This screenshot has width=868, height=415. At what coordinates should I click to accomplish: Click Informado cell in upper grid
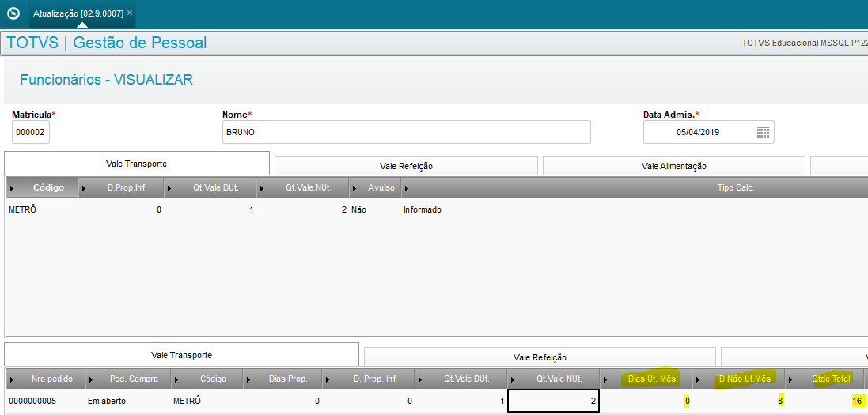[x=423, y=210]
